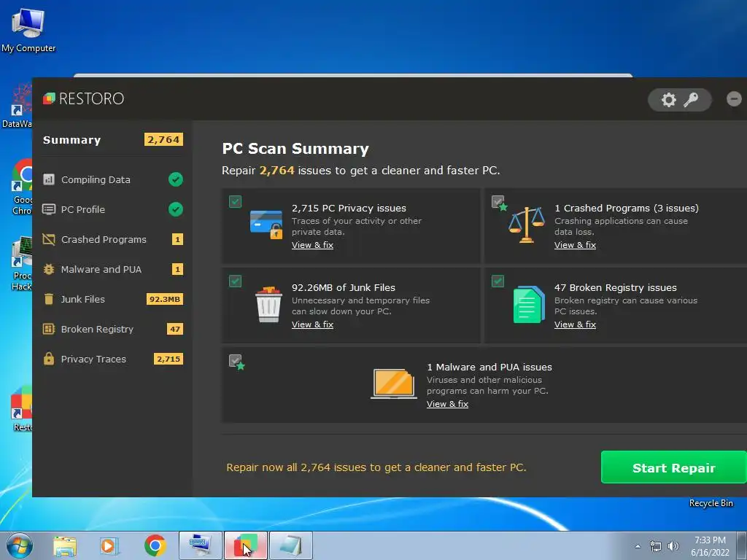Screen dimensions: 747x560
Task: Click the Privacy Traces padlock icon
Action: (49, 359)
